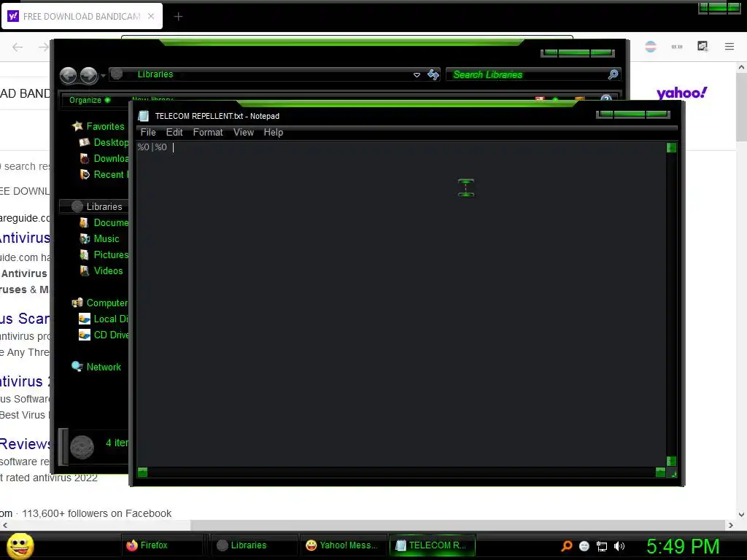Click the Notepad vertical scrollbar down arrow
The height and width of the screenshot is (560, 747).
671,461
